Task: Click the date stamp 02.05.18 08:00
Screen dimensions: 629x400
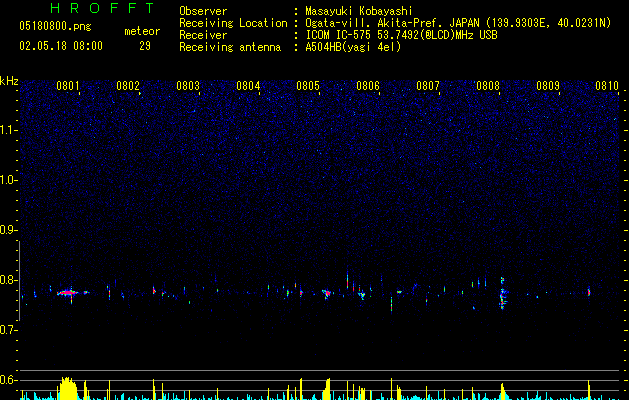Action: (x=61, y=46)
